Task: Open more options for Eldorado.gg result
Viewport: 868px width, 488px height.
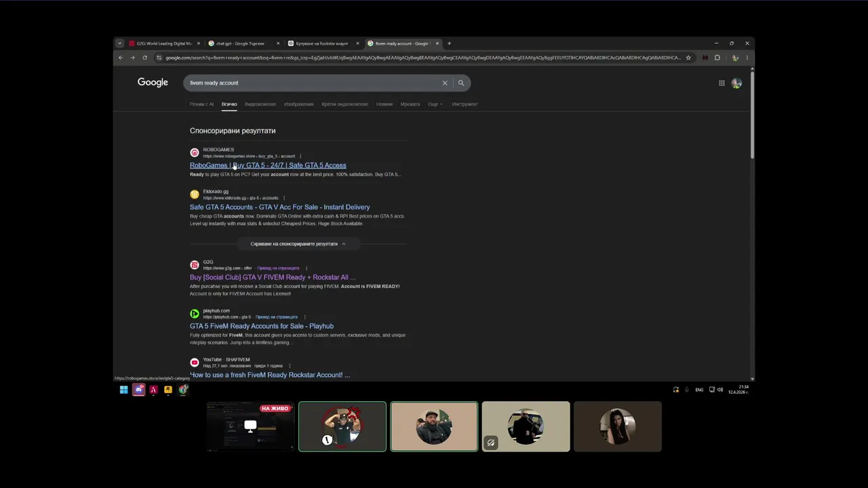Action: [284, 198]
